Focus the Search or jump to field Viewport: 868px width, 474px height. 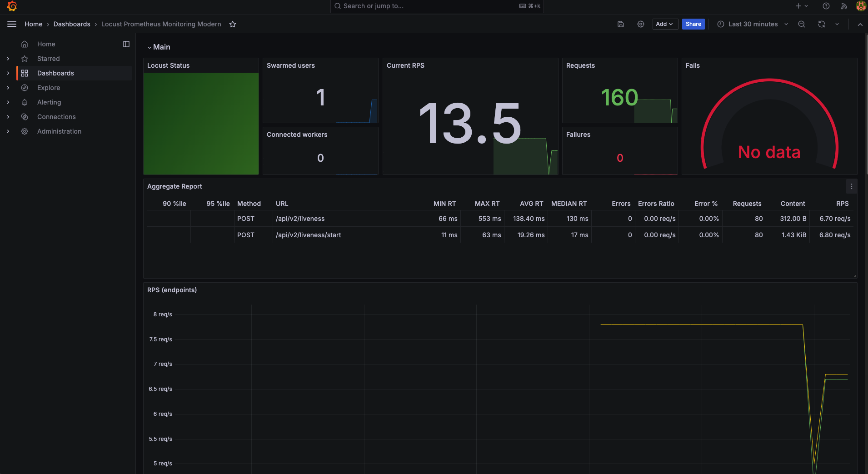tap(437, 6)
